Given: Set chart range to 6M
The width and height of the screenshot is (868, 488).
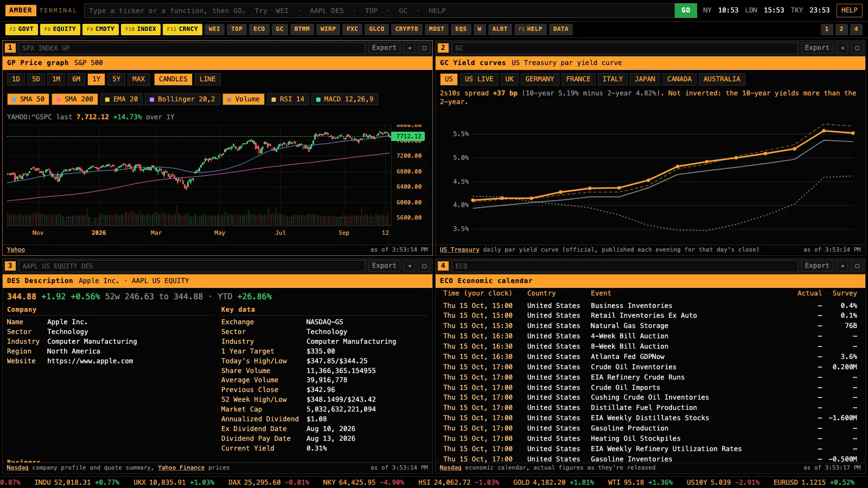Looking at the screenshot, I should coord(76,79).
